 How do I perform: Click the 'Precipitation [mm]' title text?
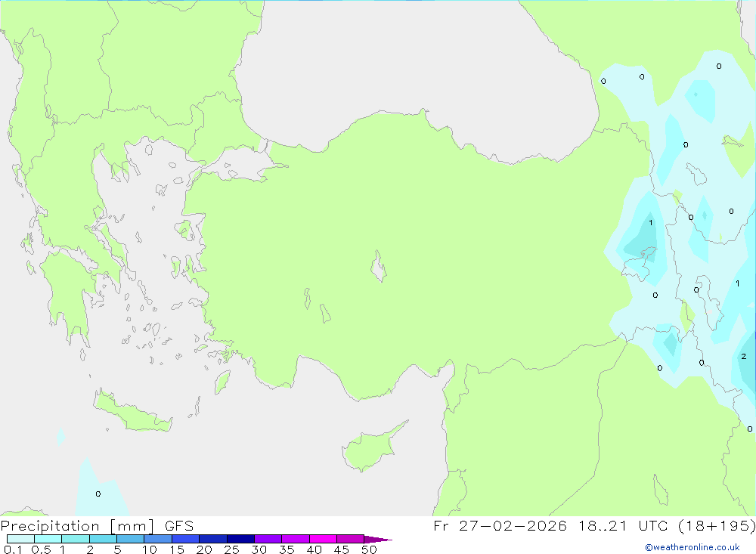pos(78,526)
